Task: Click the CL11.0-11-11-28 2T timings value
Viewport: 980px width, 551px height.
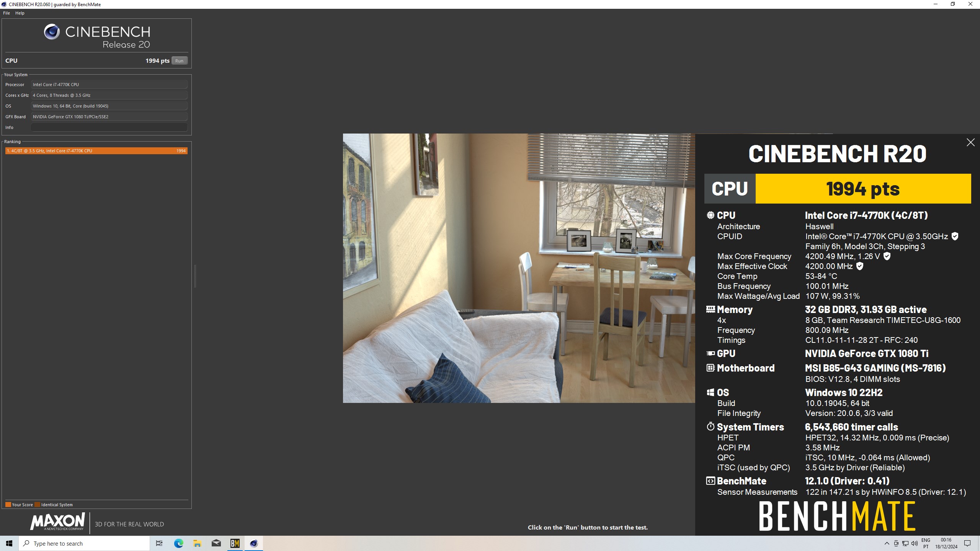Action: point(861,340)
